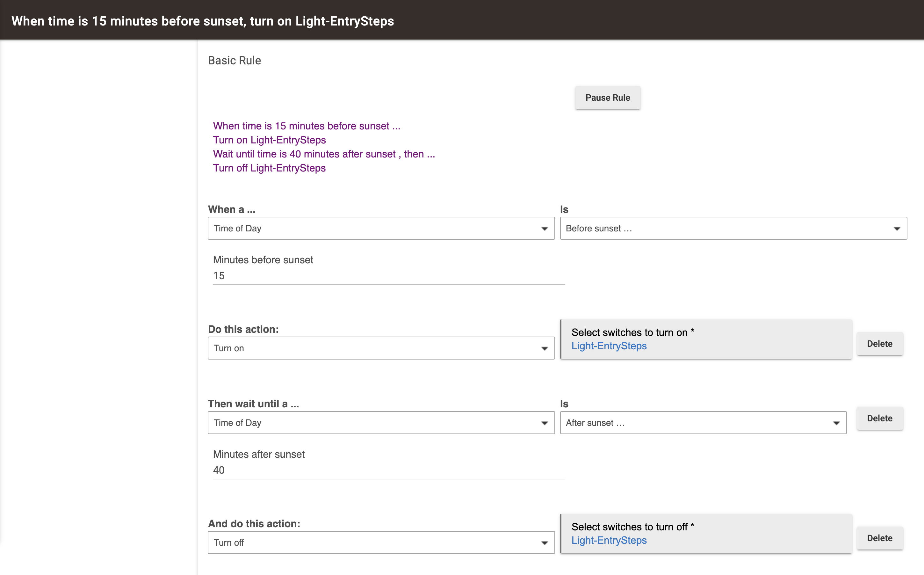
Task: Pause the rule with Pause Rule button
Action: pyautogui.click(x=607, y=98)
